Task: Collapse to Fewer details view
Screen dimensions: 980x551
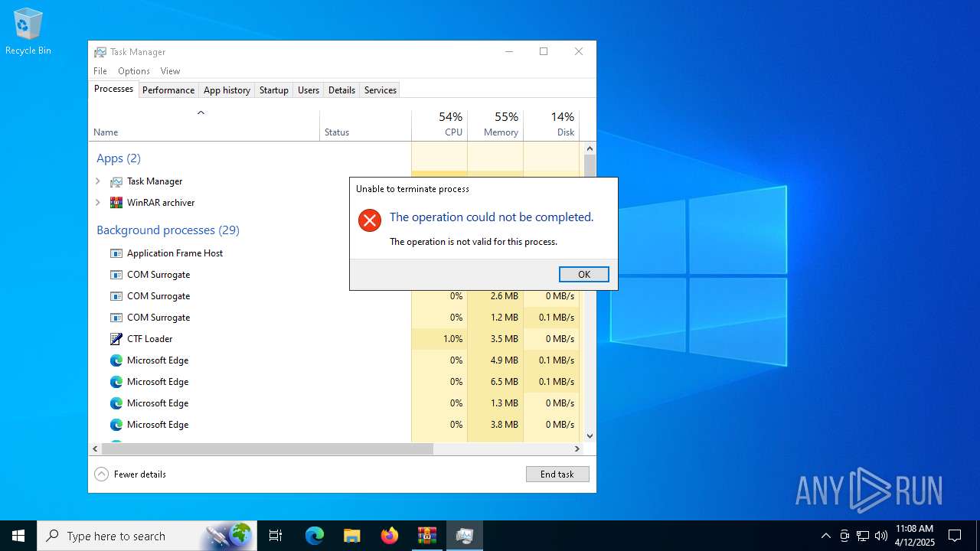Action: pyautogui.click(x=130, y=474)
